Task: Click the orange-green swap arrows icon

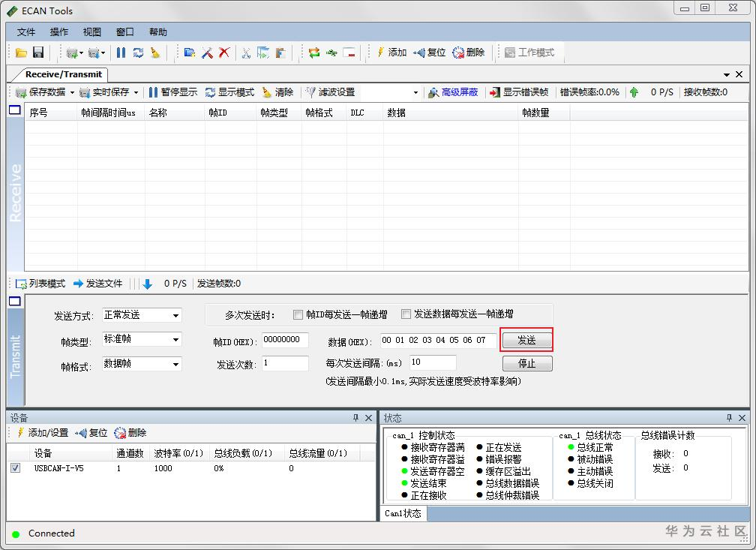Action: tap(314, 53)
